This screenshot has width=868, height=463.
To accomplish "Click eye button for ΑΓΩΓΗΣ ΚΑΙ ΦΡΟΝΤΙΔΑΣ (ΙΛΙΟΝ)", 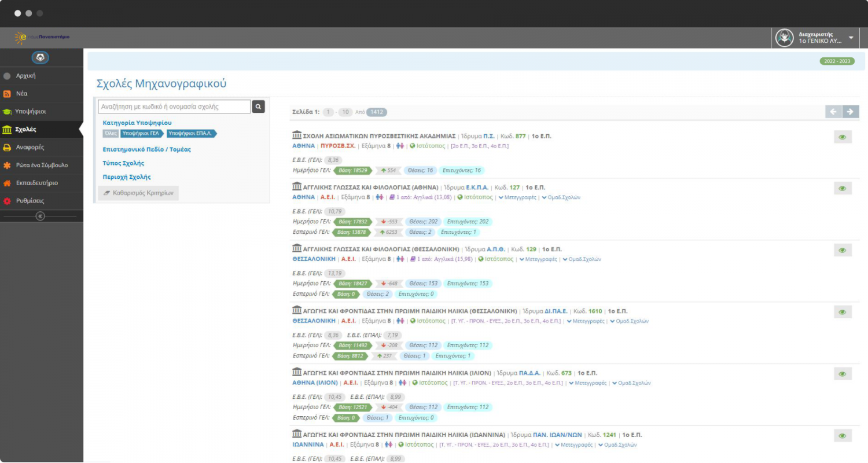I will [843, 374].
